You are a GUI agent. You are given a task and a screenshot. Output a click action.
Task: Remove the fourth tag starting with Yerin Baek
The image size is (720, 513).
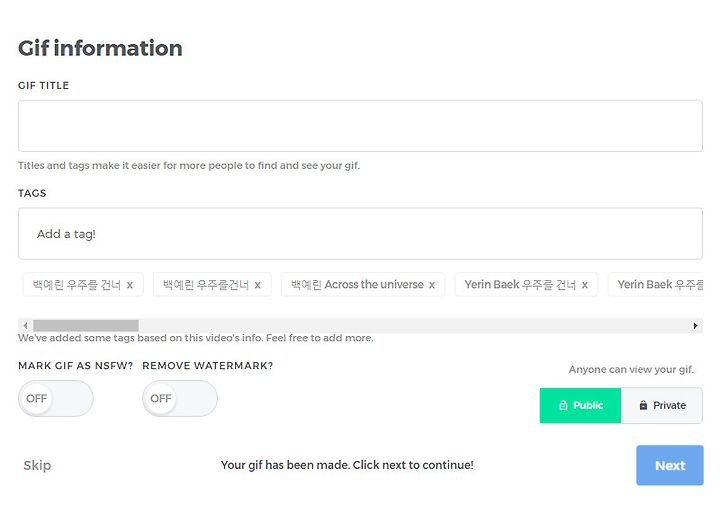click(585, 285)
